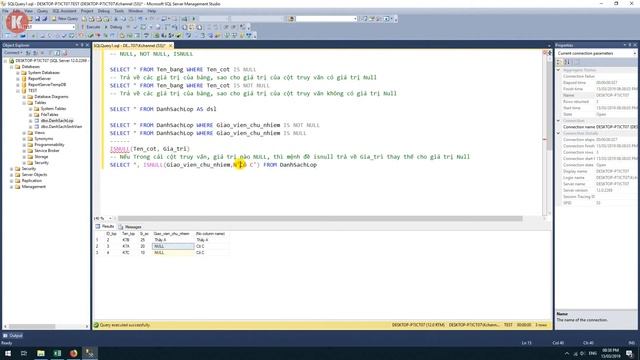Image resolution: width=640 pixels, height=360 pixels.
Task: Close the Object Explorer panel
Action: pyautogui.click(x=87, y=45)
